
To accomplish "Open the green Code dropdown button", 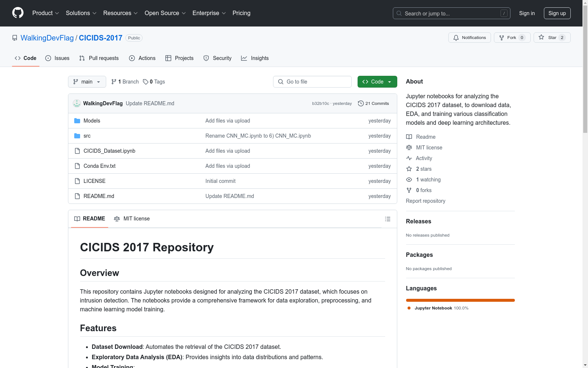I will pos(377,82).
